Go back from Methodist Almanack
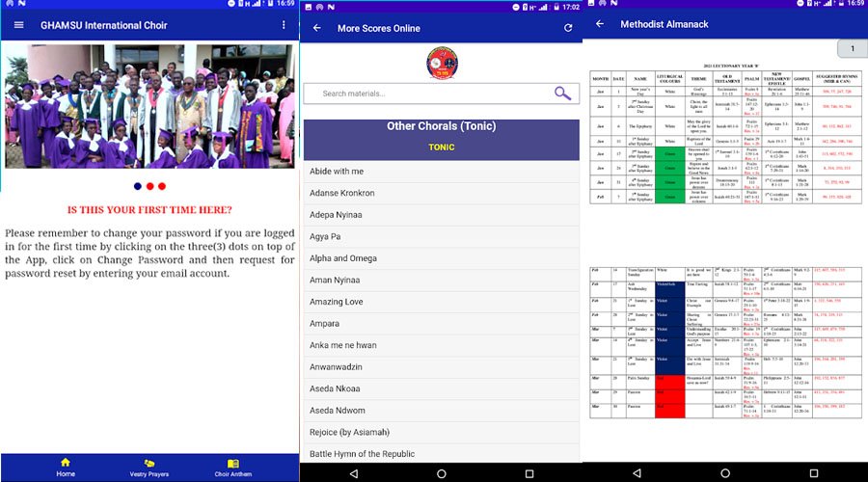868x482 pixels. pyautogui.click(x=600, y=24)
